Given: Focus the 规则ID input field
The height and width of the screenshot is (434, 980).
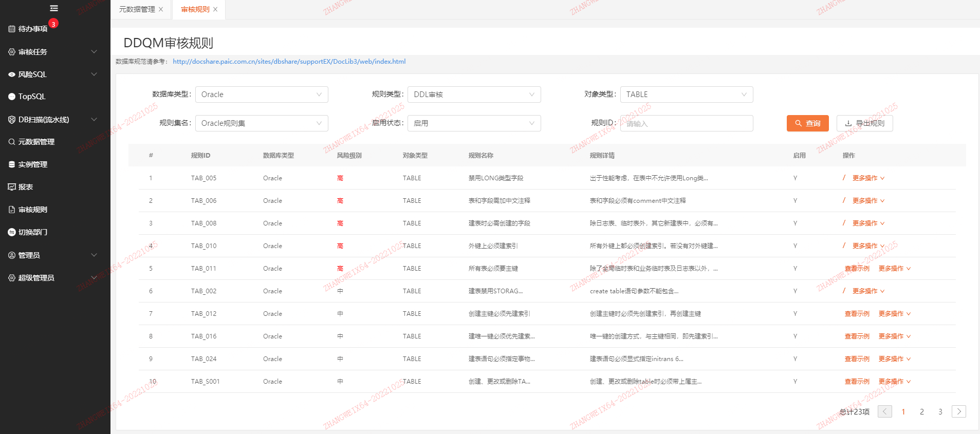Looking at the screenshot, I should tap(687, 123).
